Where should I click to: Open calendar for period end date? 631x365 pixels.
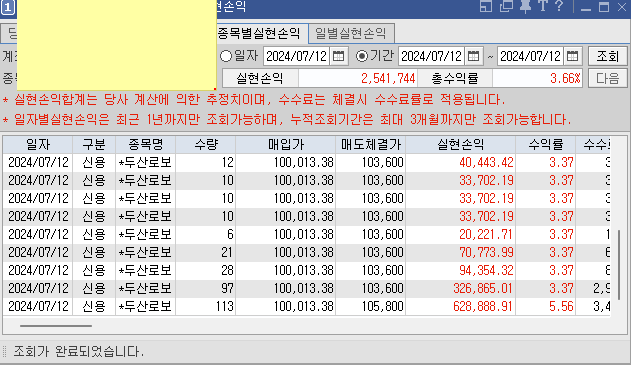pyautogui.click(x=572, y=56)
